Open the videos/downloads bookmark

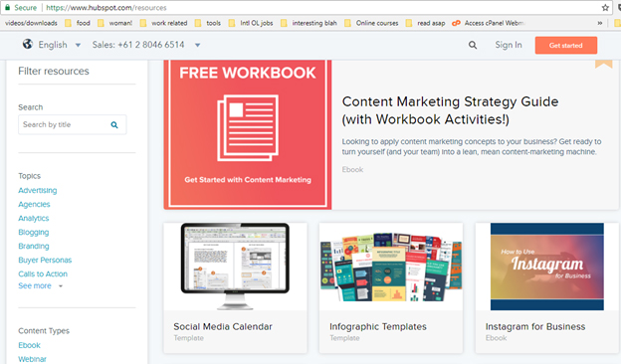coord(31,23)
